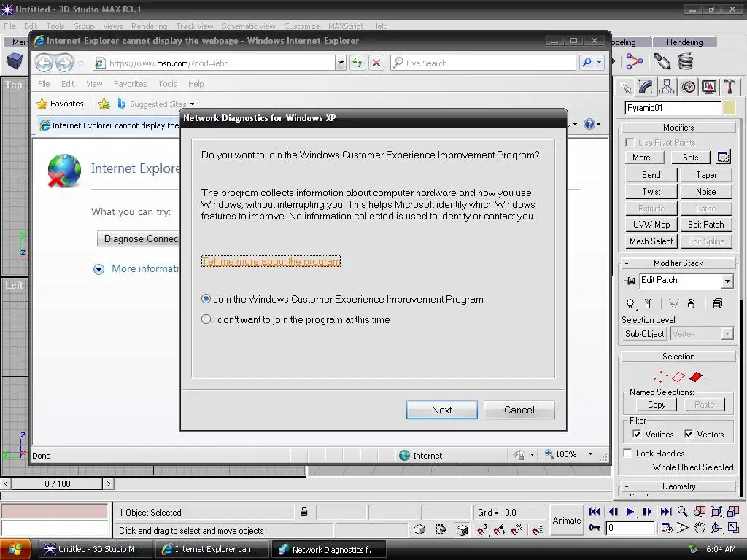Apply the UVW Map modifier
The height and width of the screenshot is (560, 747).
651,225
